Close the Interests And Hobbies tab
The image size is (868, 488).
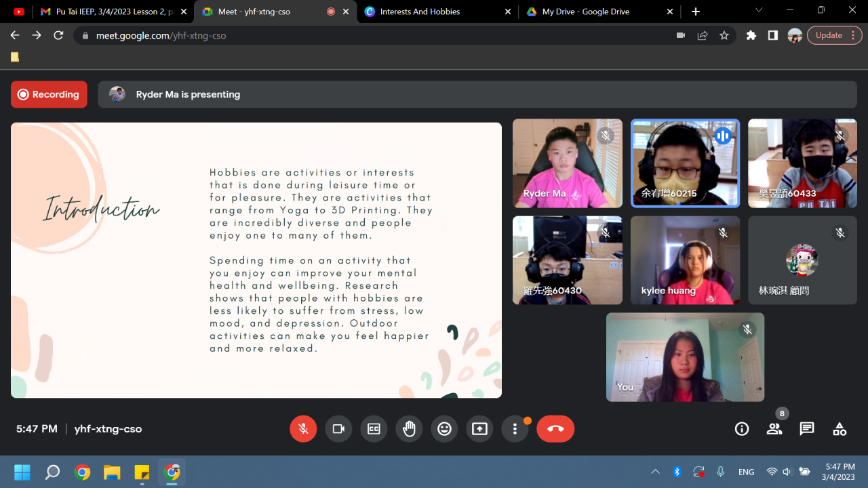509,12
